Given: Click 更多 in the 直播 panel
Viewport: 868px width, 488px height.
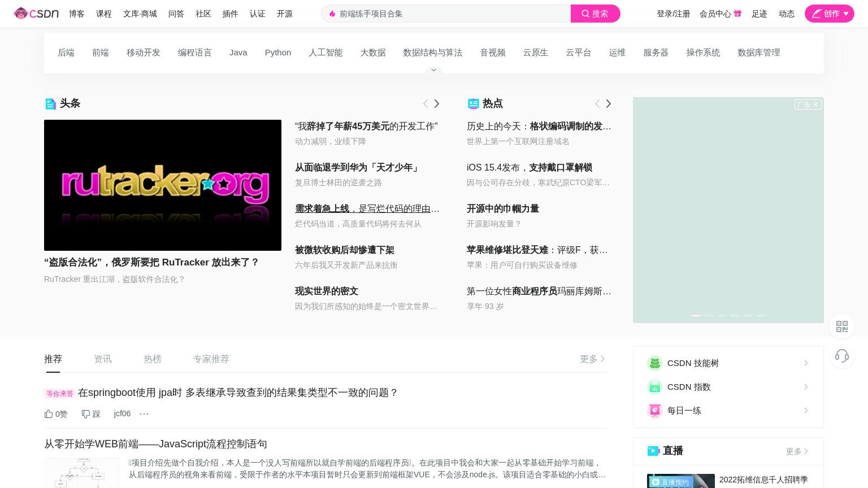Looking at the screenshot, I should (797, 451).
